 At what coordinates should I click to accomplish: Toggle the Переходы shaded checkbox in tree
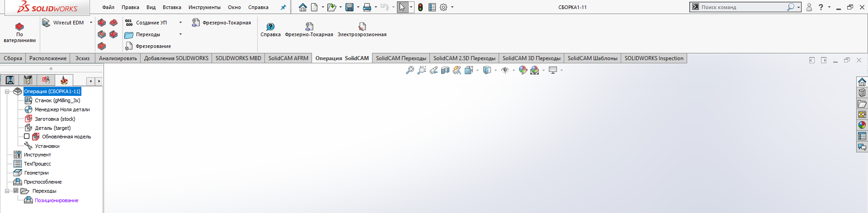pyautogui.click(x=16, y=191)
